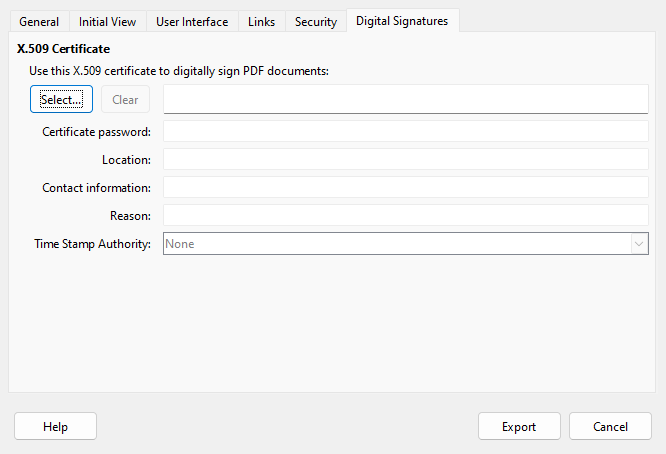
Task: Click the Digital Signatures tab
Action: [402, 20]
